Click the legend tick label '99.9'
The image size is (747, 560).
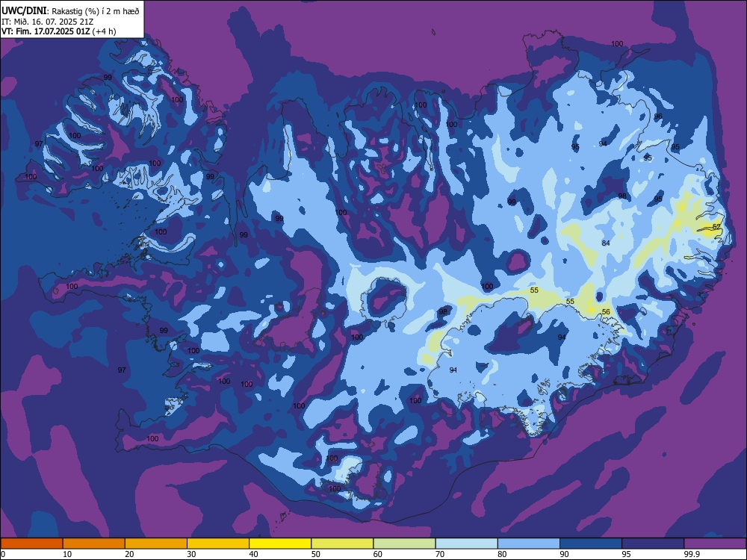[692, 554]
